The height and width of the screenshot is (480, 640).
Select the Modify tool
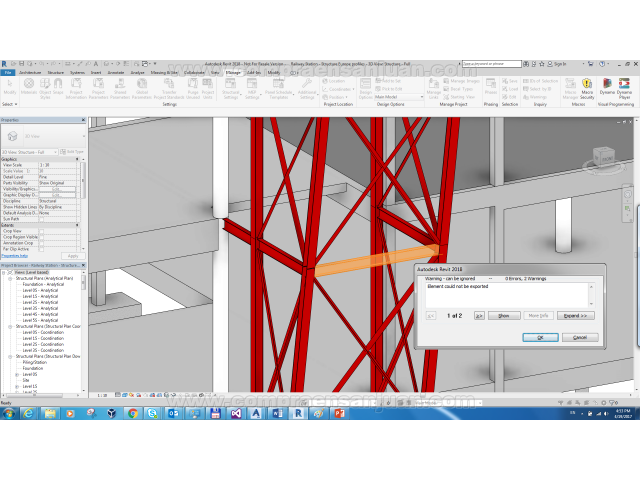pos(10,87)
